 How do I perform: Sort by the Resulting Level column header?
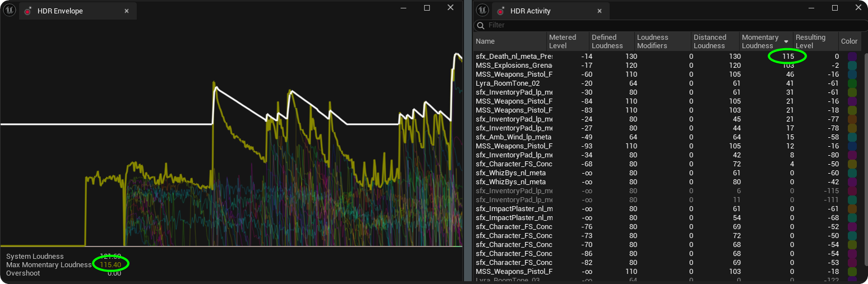tap(815, 41)
